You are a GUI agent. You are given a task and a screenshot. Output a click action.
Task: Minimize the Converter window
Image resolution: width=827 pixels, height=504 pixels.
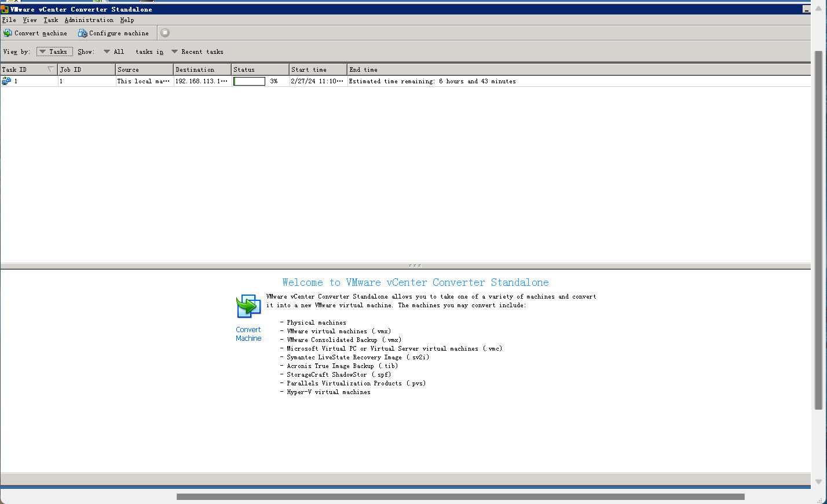pos(806,9)
